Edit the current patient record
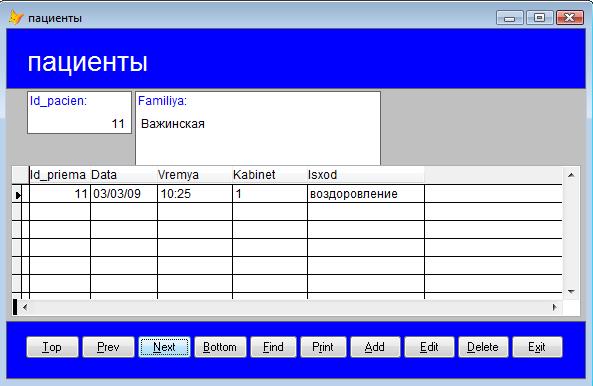Viewport: 593px width, 386px height. click(x=429, y=347)
